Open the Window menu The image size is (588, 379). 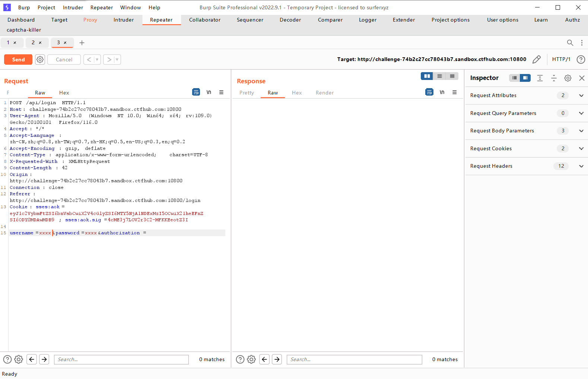pyautogui.click(x=131, y=7)
